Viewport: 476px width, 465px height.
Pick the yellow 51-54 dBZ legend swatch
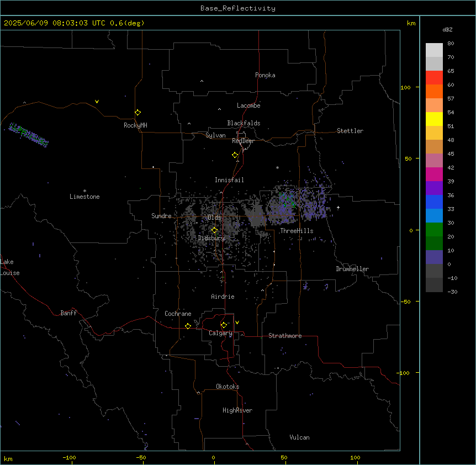click(x=434, y=119)
